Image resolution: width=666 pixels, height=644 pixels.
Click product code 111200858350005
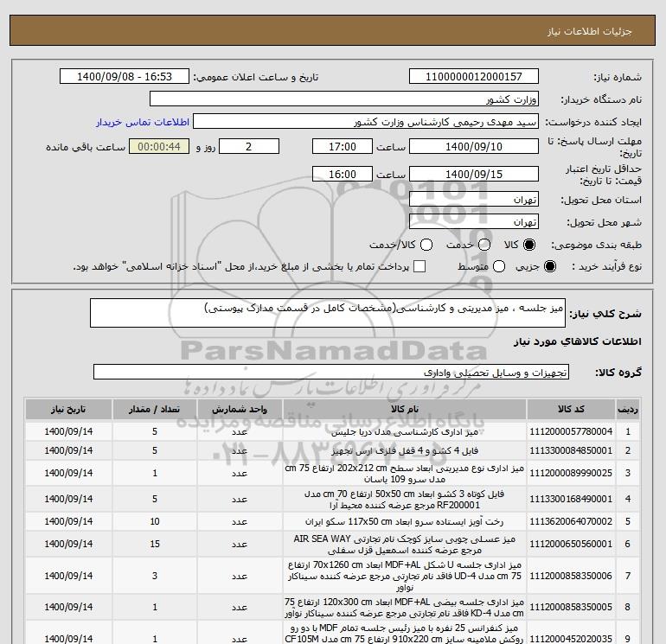[571, 608]
